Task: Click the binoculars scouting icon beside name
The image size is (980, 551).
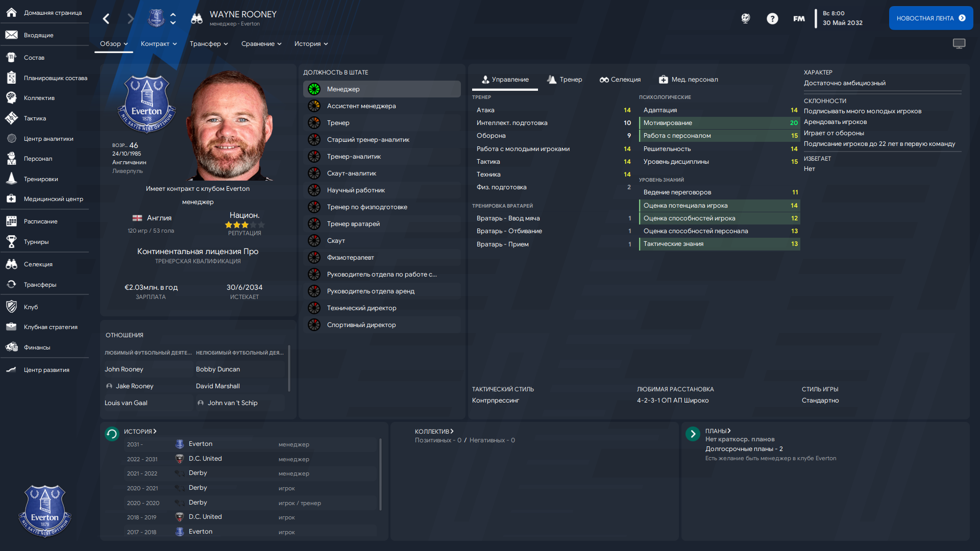Action: tap(197, 19)
